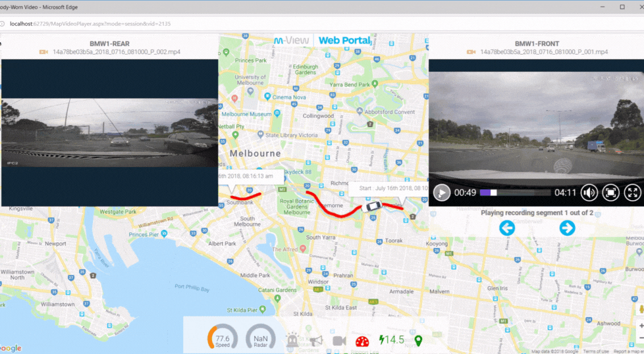Viewport: 644px width, 354px height.
Task: Click the Speed gauge showing 77.6
Action: point(223,338)
